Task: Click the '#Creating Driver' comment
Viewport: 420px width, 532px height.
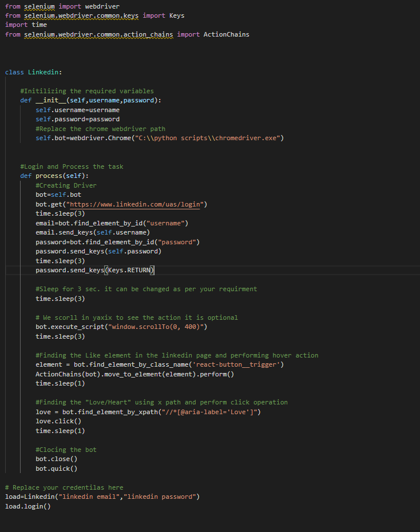Action: (x=66, y=185)
